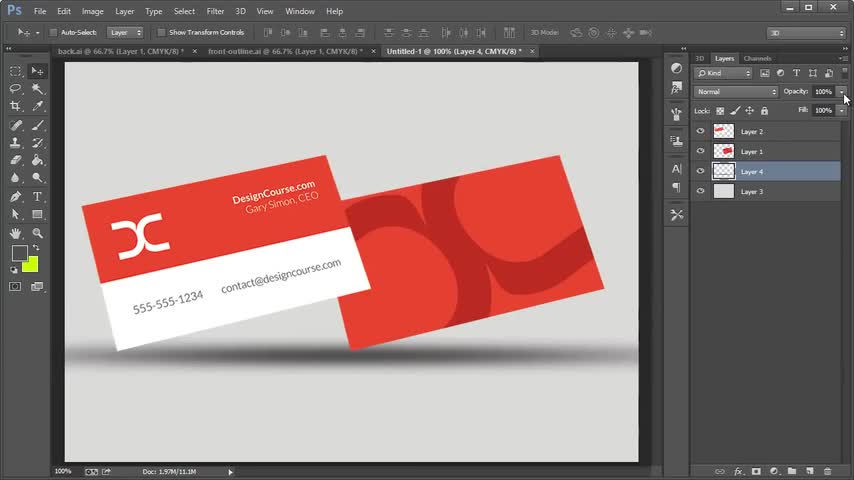This screenshot has width=854, height=480.
Task: Click the green background color swatch
Action: (x=31, y=266)
